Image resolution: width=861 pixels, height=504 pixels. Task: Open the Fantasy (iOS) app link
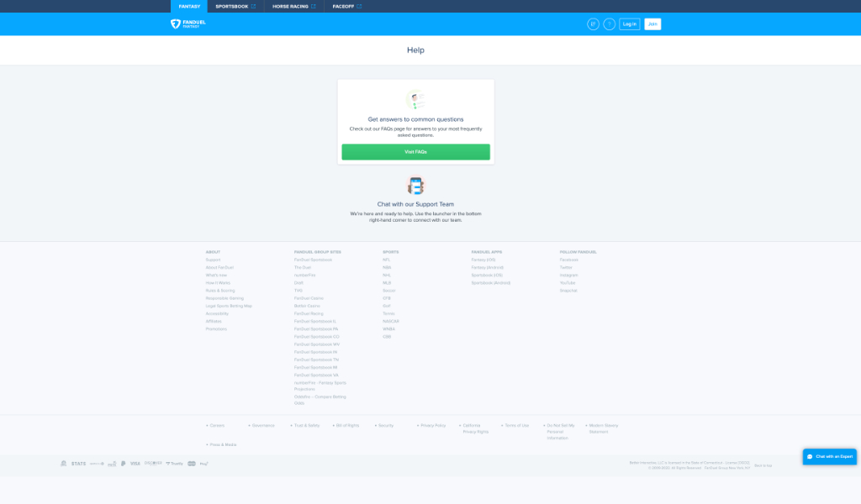483,260
